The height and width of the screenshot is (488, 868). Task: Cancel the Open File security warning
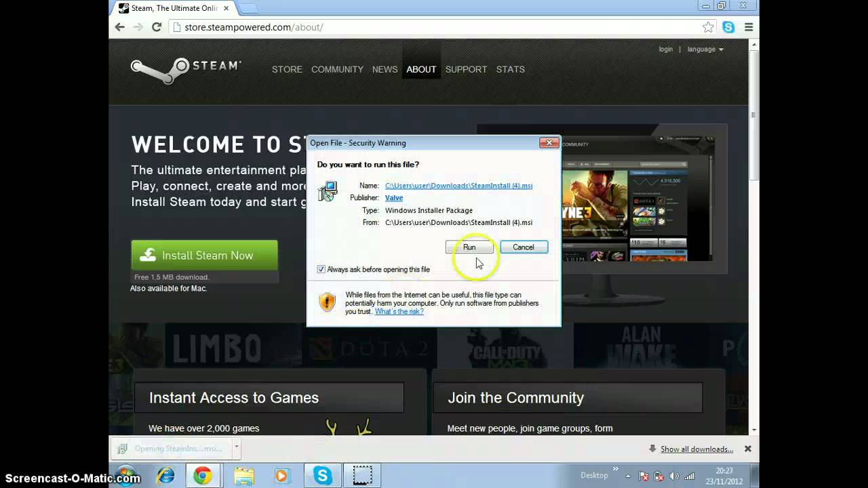point(524,247)
